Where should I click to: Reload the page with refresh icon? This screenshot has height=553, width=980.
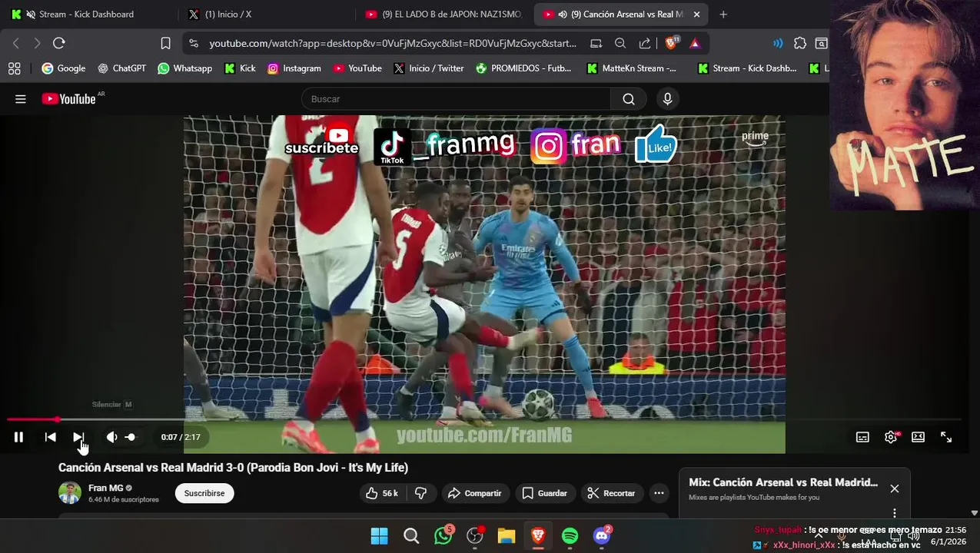coord(59,43)
